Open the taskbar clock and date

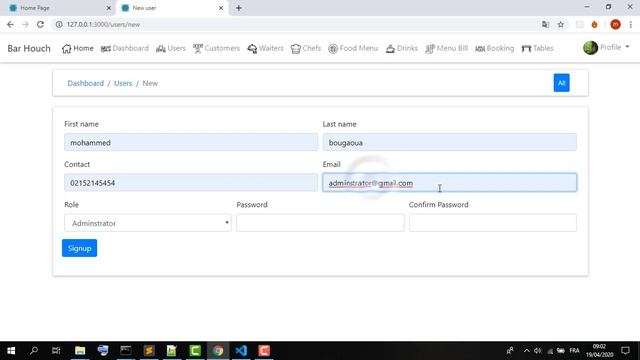click(599, 351)
